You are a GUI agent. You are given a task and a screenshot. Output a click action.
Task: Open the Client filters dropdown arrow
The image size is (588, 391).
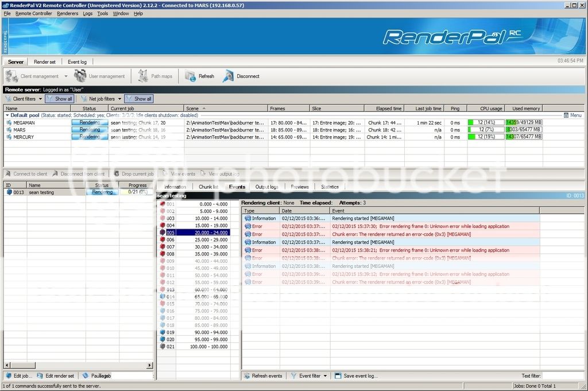[41, 99]
